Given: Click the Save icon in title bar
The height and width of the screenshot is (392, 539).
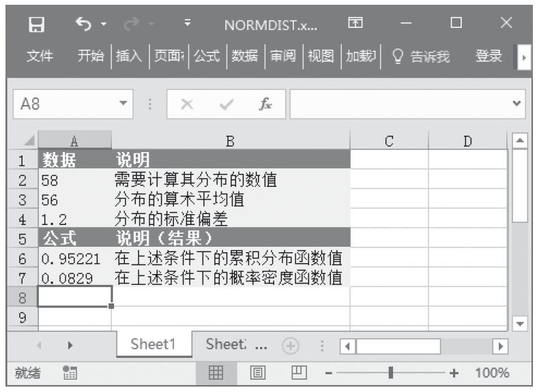Looking at the screenshot, I should (x=37, y=25).
